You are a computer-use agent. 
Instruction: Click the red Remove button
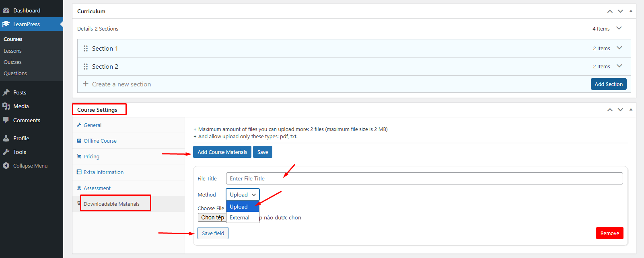click(609, 233)
